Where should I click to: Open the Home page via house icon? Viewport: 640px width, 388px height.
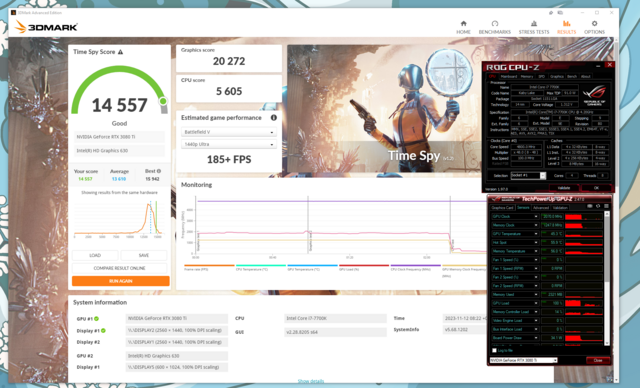(x=463, y=24)
